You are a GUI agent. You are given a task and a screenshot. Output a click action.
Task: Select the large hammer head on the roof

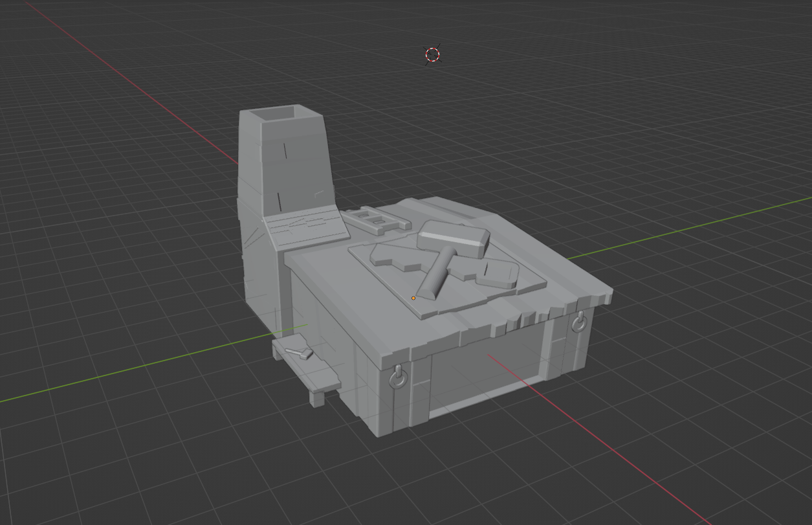coord(453,236)
